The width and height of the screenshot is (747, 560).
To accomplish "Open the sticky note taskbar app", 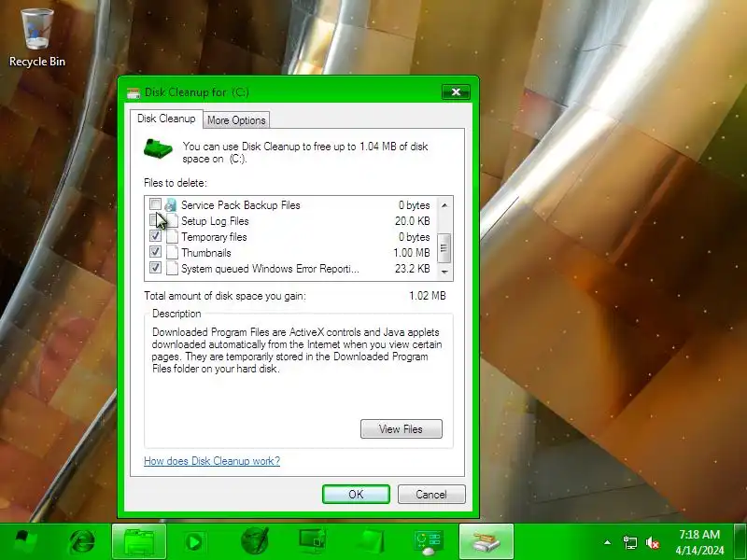I will click(x=370, y=542).
